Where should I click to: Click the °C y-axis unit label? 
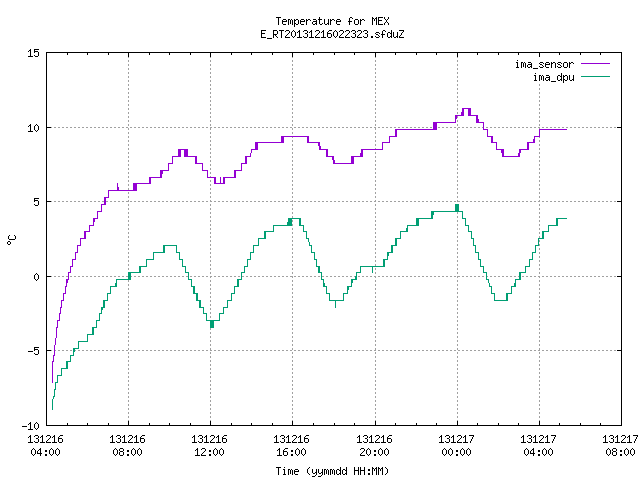coord(11,240)
